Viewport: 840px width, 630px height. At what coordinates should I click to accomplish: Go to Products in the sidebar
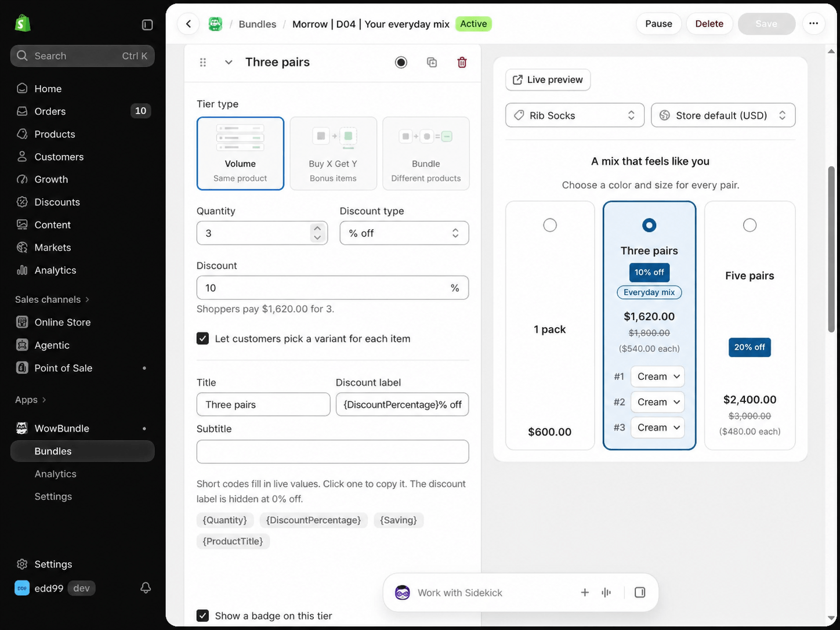[x=82, y=134]
